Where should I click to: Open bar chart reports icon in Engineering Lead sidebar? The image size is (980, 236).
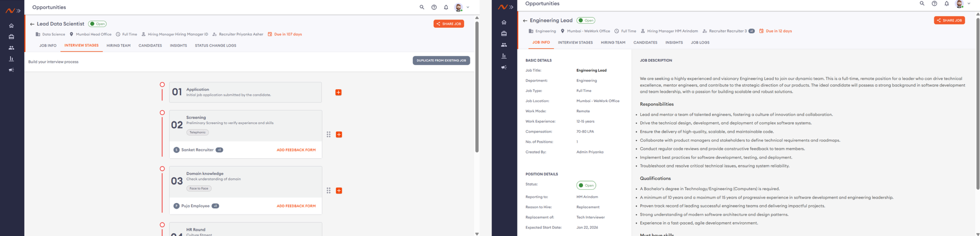pyautogui.click(x=504, y=56)
